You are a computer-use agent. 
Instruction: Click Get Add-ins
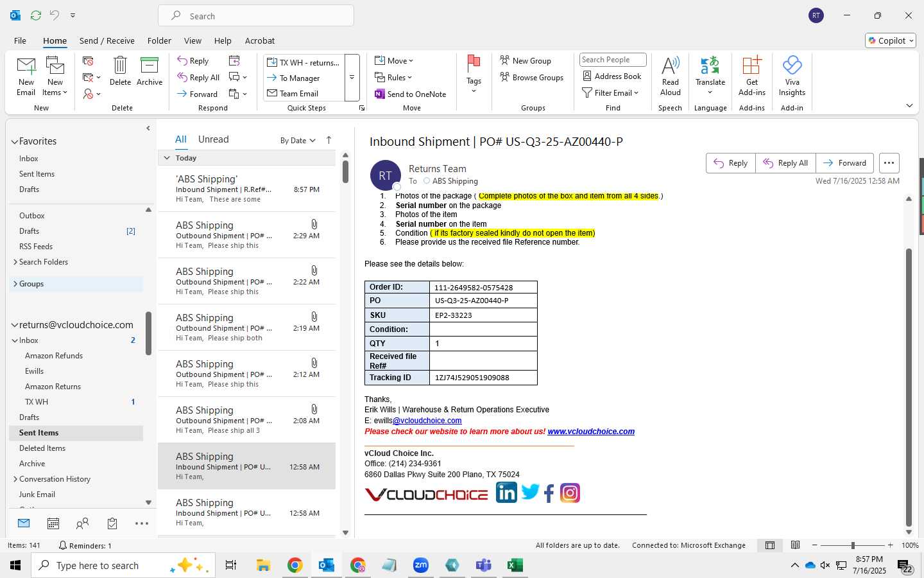[x=752, y=76]
